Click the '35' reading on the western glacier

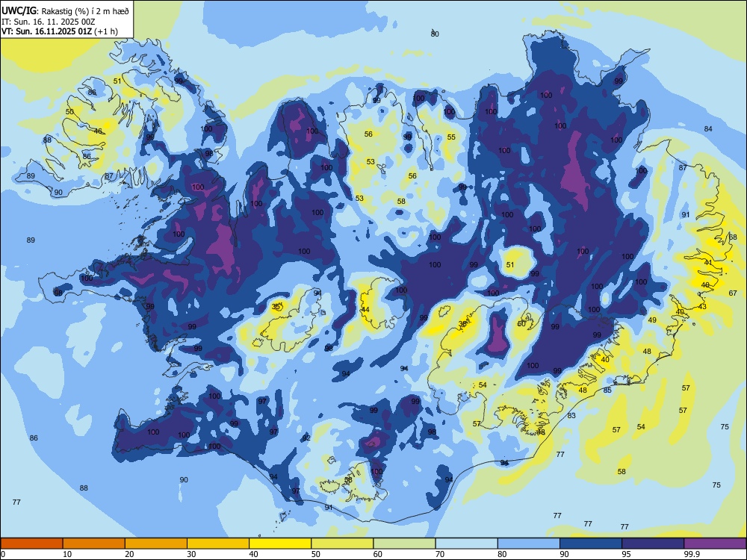click(276, 307)
